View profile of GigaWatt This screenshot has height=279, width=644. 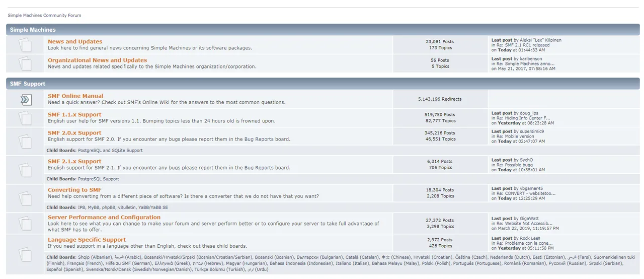pos(530,219)
